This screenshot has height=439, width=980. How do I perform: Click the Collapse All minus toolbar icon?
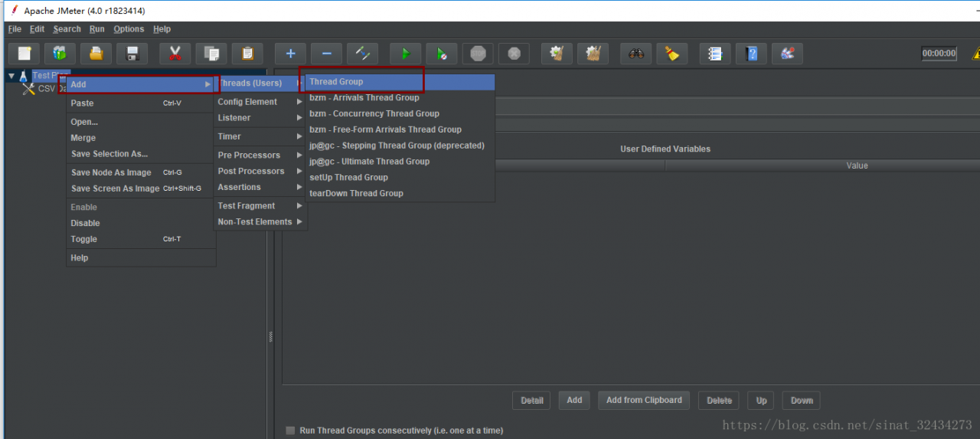point(326,54)
